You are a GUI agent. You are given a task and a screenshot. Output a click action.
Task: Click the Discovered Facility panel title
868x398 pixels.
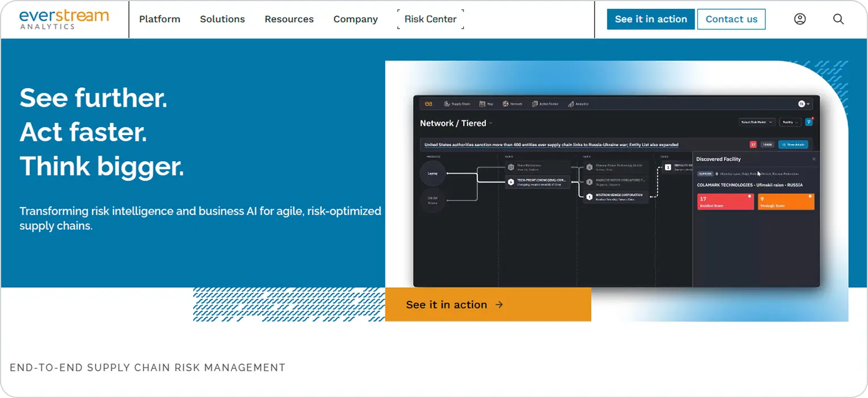tap(718, 159)
